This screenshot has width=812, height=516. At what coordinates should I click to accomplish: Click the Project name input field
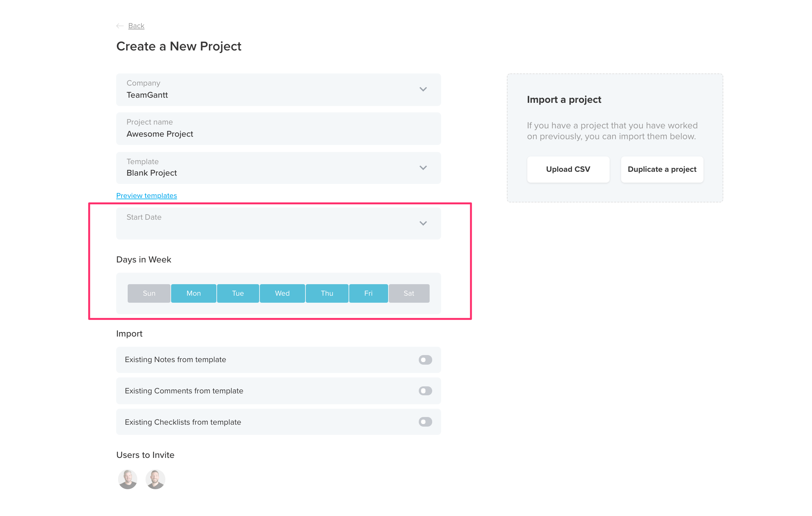pyautogui.click(x=279, y=128)
